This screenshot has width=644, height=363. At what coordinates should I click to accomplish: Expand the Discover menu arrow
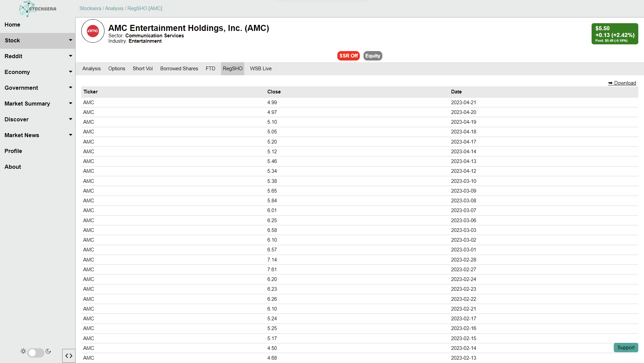click(71, 119)
